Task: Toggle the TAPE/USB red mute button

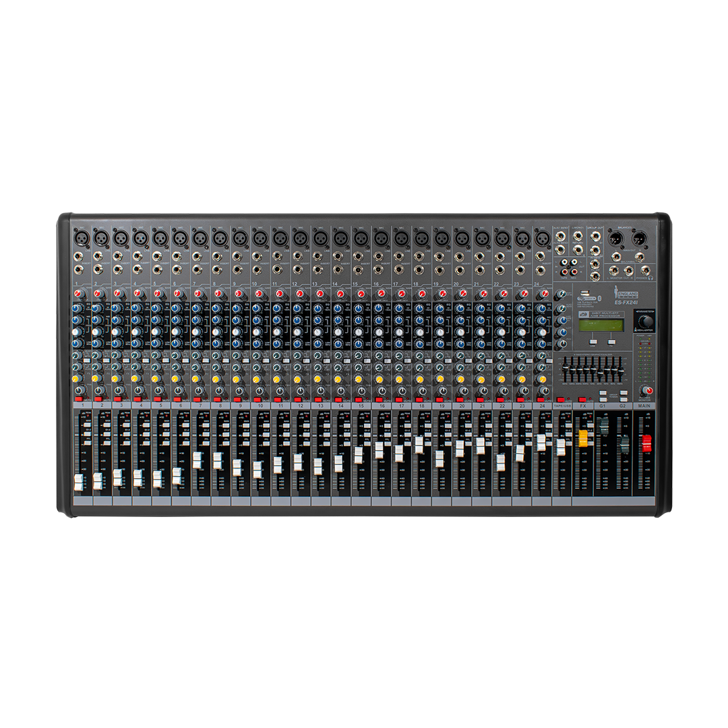Action: (560, 399)
